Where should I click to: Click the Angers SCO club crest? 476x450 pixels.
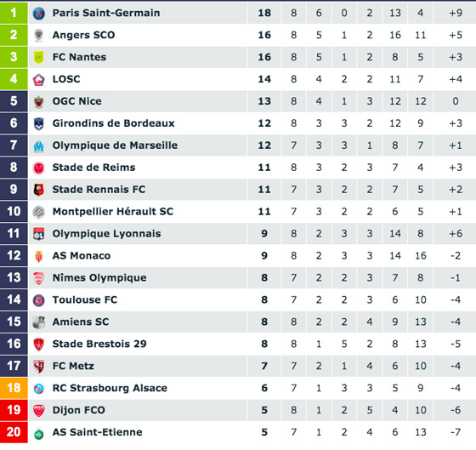point(38,35)
